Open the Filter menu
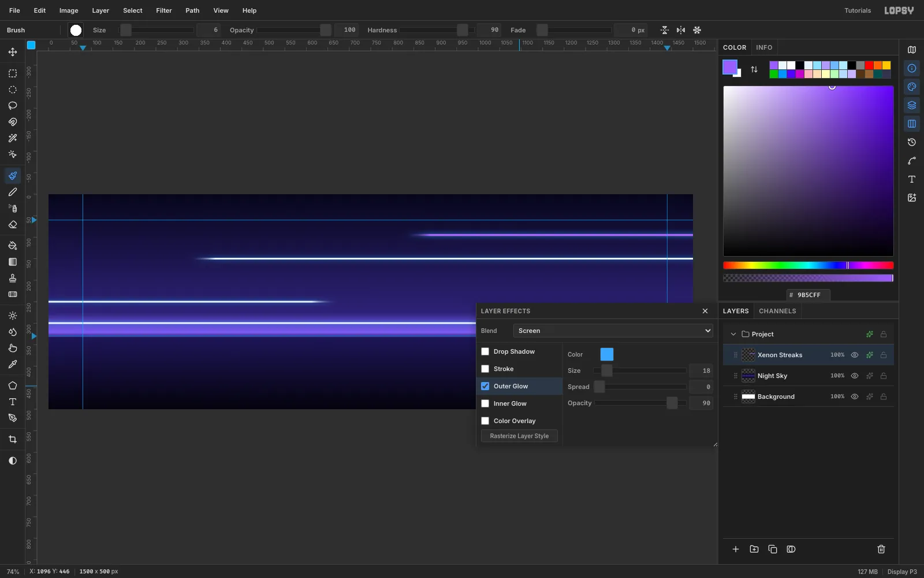 point(164,10)
